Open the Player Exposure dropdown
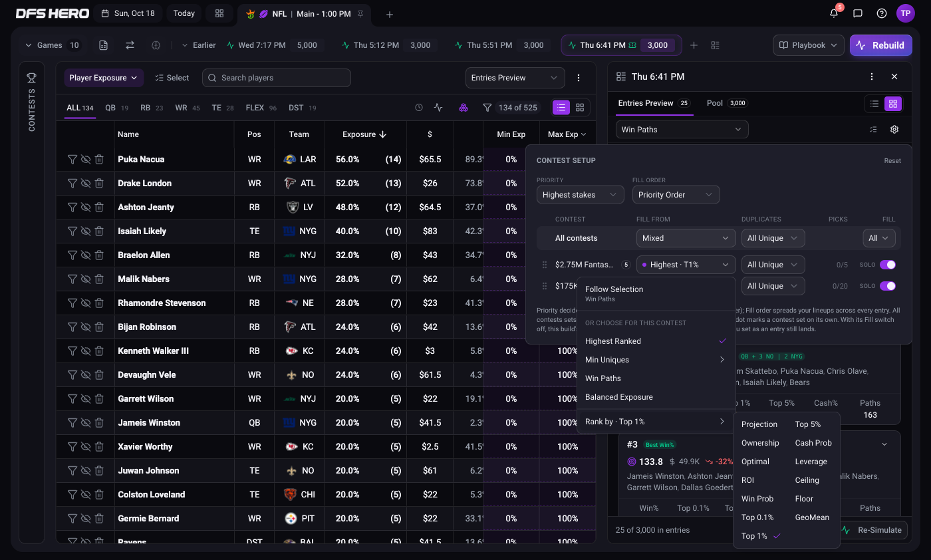Screen dimensions: 931x560 tap(104, 78)
